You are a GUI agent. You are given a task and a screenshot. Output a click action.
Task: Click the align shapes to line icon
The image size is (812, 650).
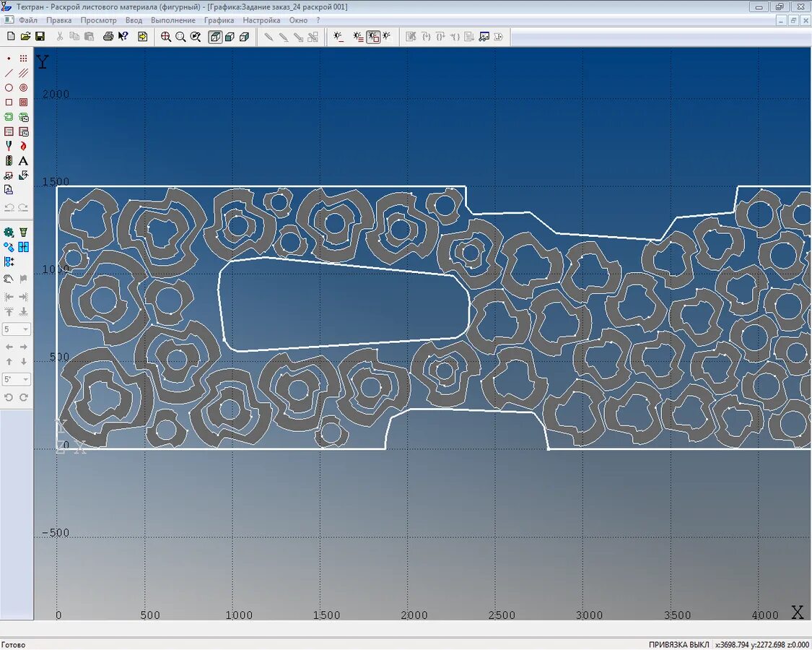pyautogui.click(x=9, y=261)
